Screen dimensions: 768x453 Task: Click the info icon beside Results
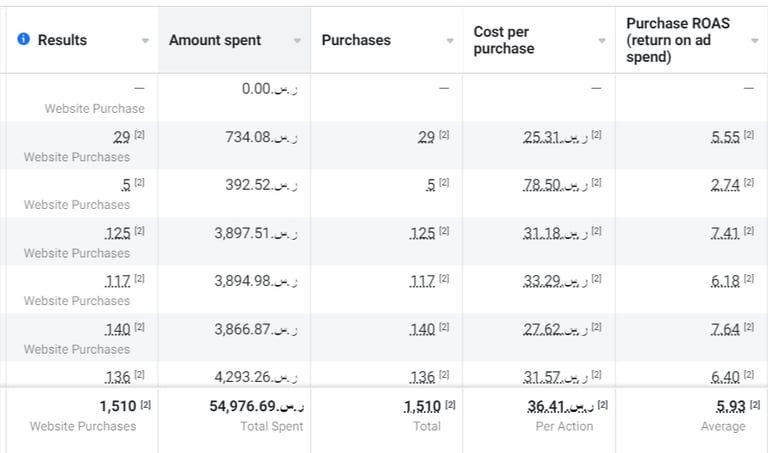pyautogui.click(x=24, y=40)
